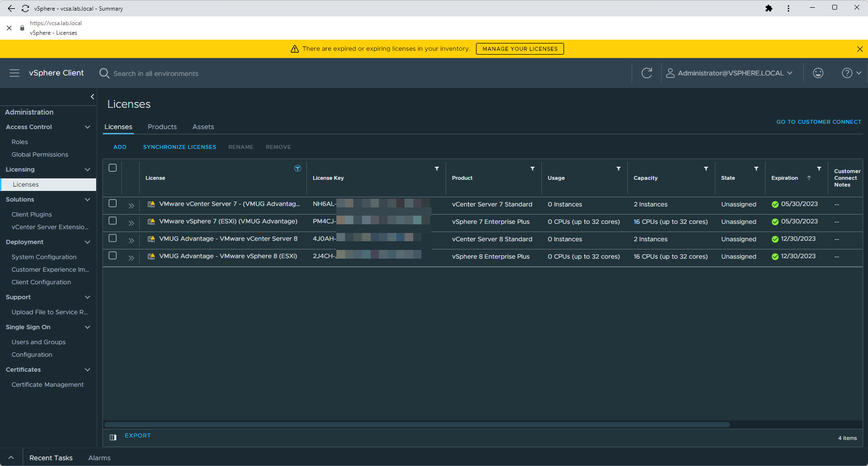Check the VMware vCenter Server 7 license row

(113, 204)
